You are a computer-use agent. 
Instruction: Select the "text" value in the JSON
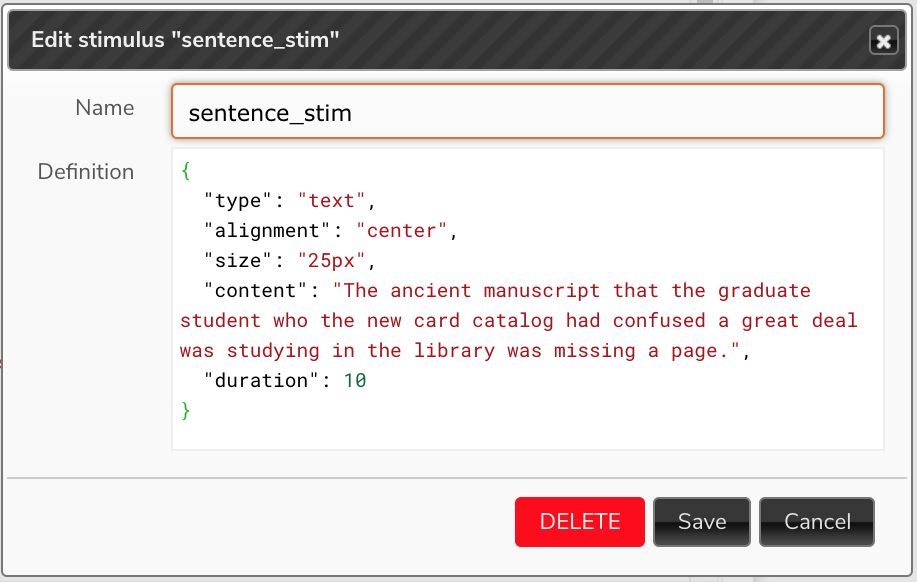point(331,201)
